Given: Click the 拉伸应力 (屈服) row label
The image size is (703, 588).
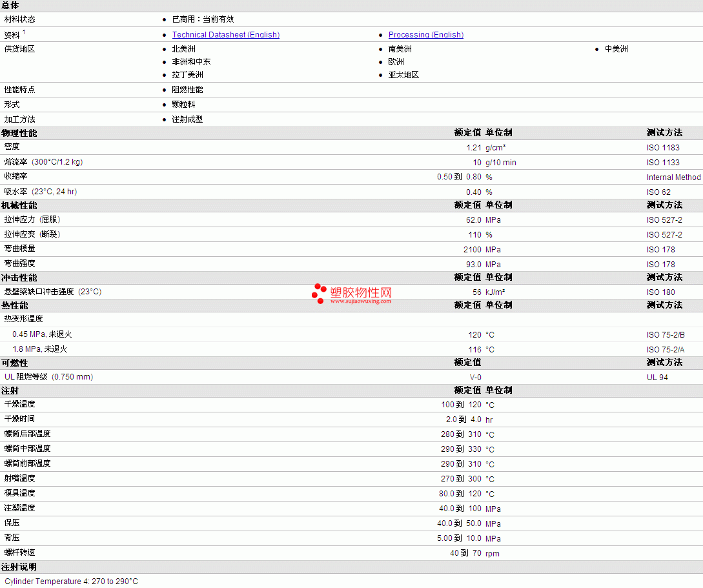Looking at the screenshot, I should coord(32,219).
